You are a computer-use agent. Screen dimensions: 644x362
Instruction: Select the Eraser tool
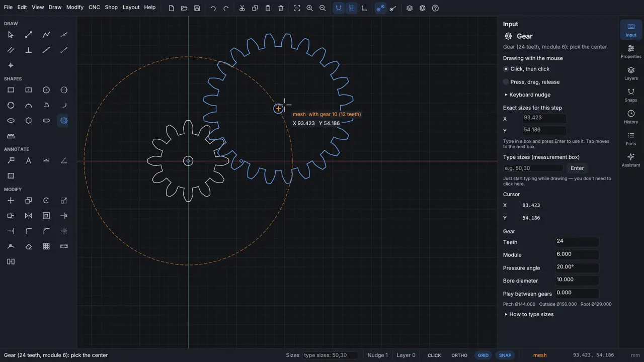[29, 246]
